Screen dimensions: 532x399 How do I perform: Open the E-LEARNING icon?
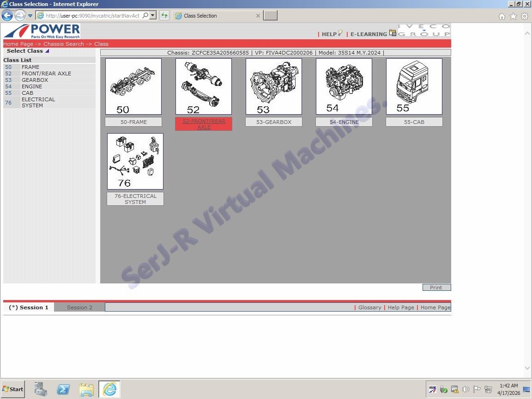(x=393, y=33)
